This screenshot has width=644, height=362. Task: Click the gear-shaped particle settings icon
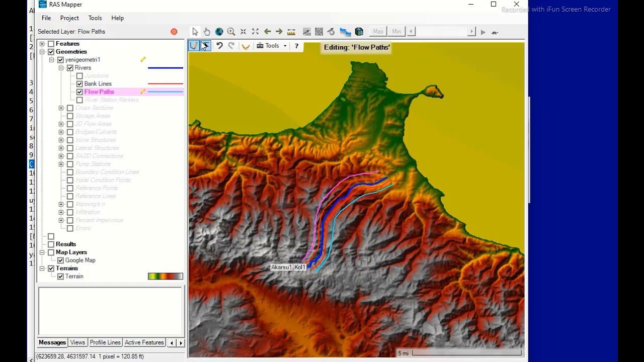(331, 32)
